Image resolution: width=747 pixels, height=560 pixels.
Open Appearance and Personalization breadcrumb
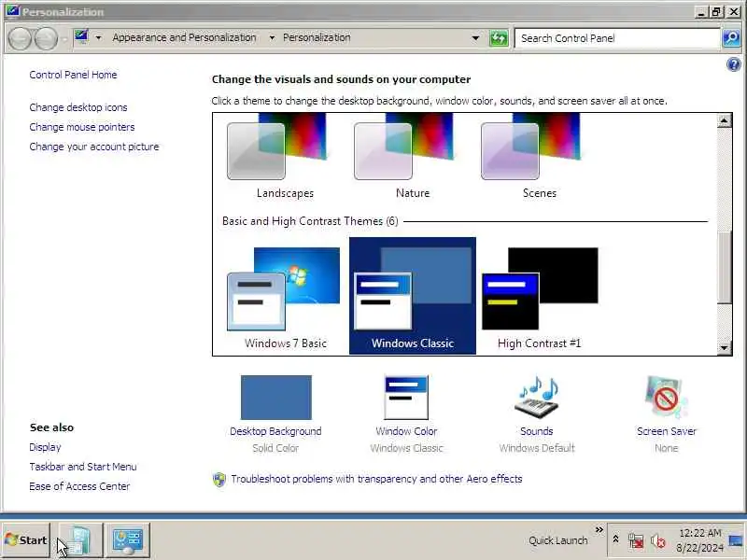pyautogui.click(x=184, y=37)
